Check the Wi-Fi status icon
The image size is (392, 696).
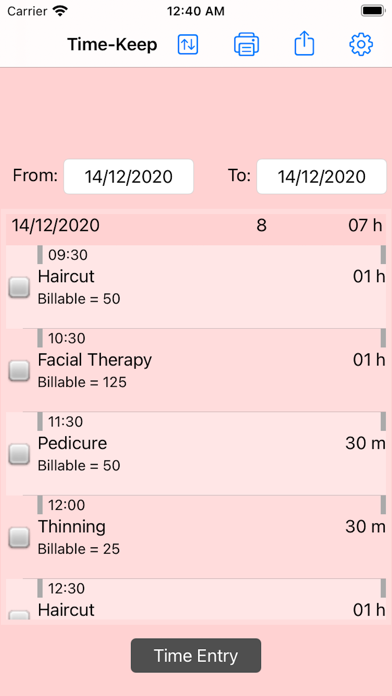[x=59, y=11]
